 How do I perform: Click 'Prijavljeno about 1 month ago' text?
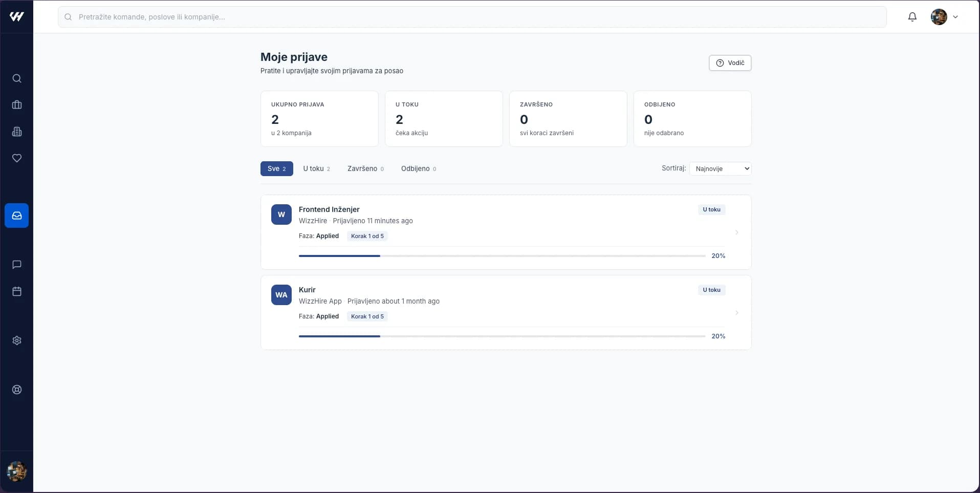394,301
